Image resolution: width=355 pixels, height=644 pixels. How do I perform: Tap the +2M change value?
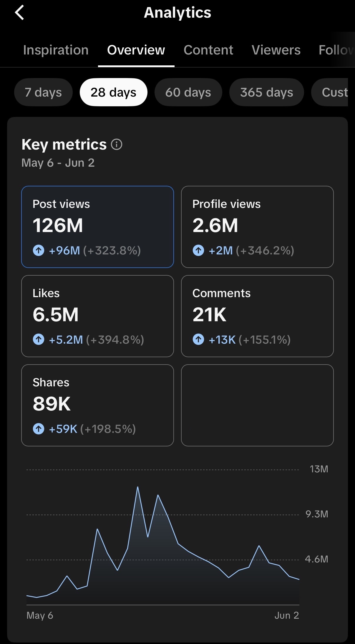[x=221, y=251]
